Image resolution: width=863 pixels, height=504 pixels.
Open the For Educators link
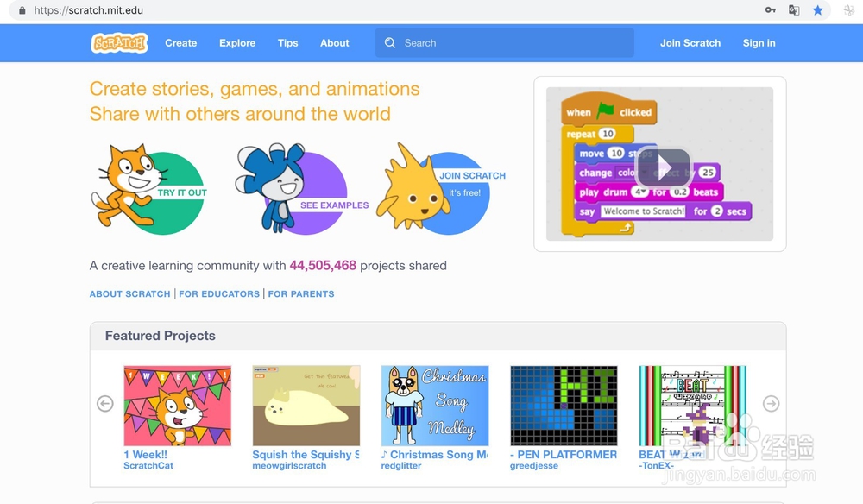pos(219,293)
